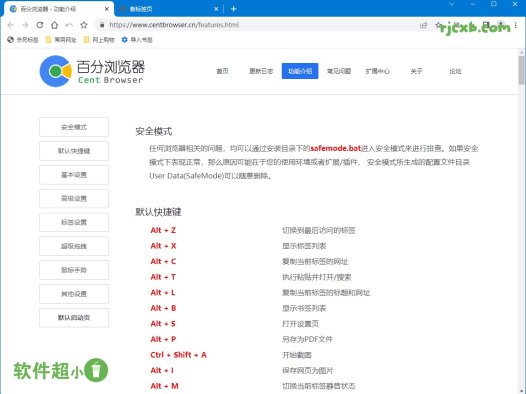Click the browser forward arrow
526x394 pixels.
pos(25,25)
